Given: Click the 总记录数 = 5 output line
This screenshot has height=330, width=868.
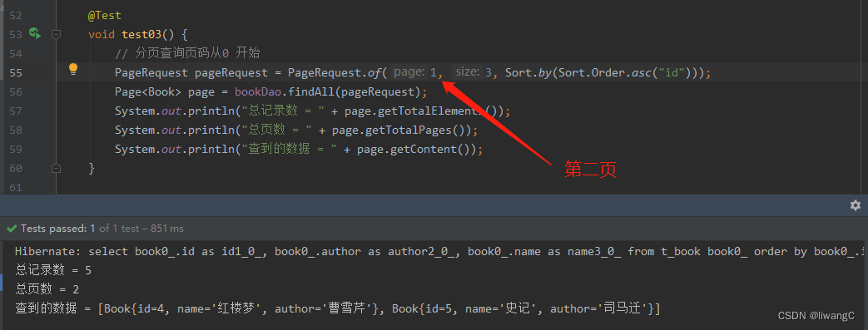Looking at the screenshot, I should [x=53, y=270].
